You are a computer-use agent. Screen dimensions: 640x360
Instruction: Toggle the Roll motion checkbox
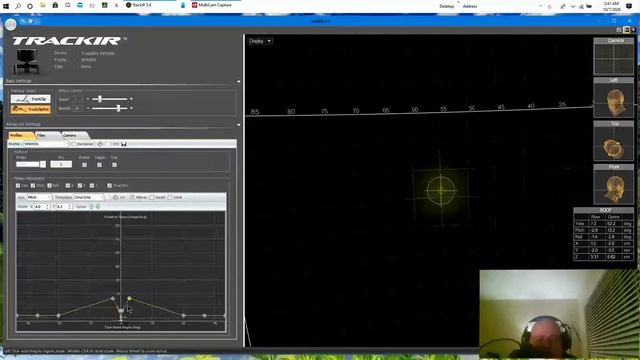click(49, 186)
